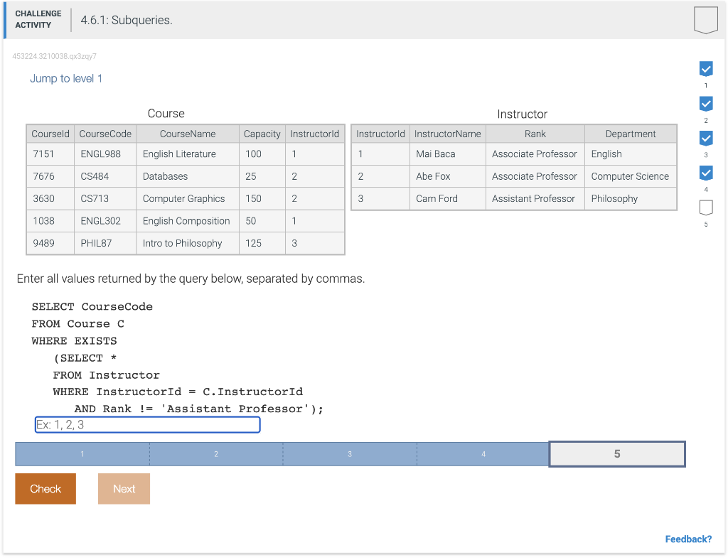Select current level 5 in progress bar
Image resolution: width=728 pixels, height=560 pixels.
pos(617,453)
